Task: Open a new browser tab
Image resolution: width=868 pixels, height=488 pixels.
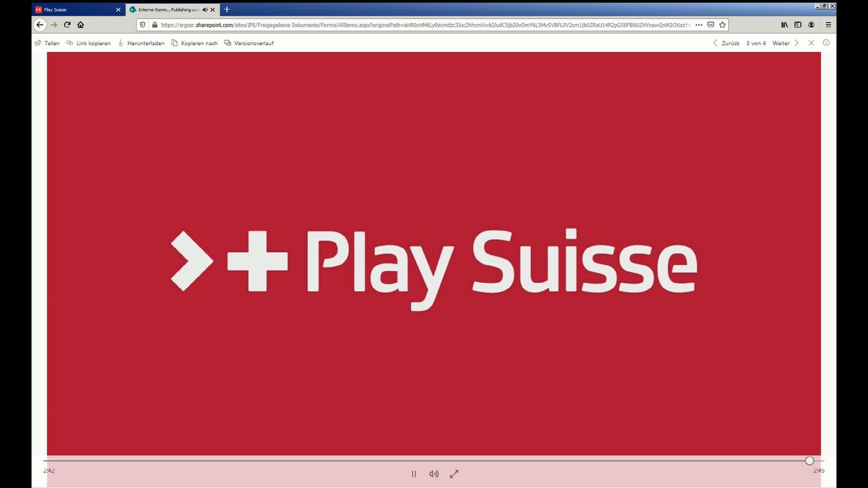Action: [226, 9]
